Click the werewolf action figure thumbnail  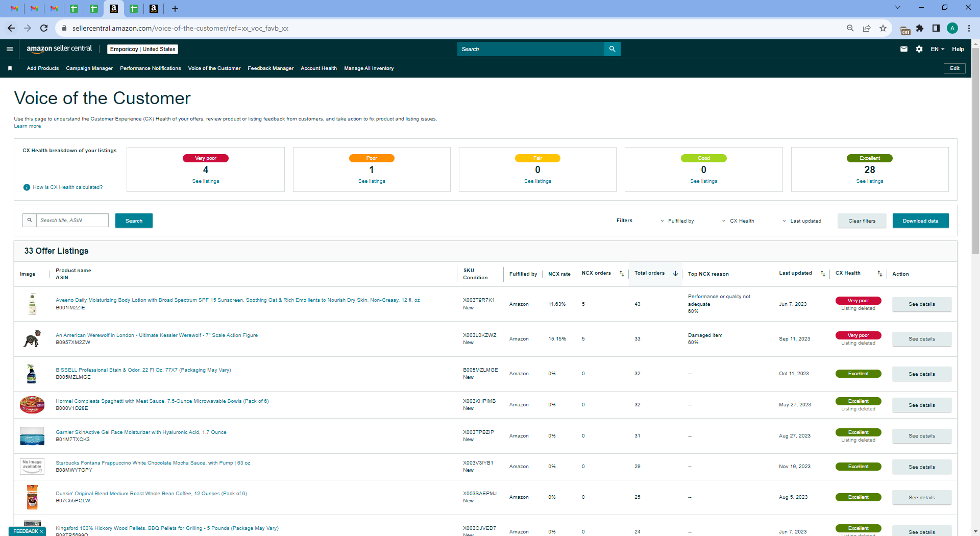click(x=32, y=339)
